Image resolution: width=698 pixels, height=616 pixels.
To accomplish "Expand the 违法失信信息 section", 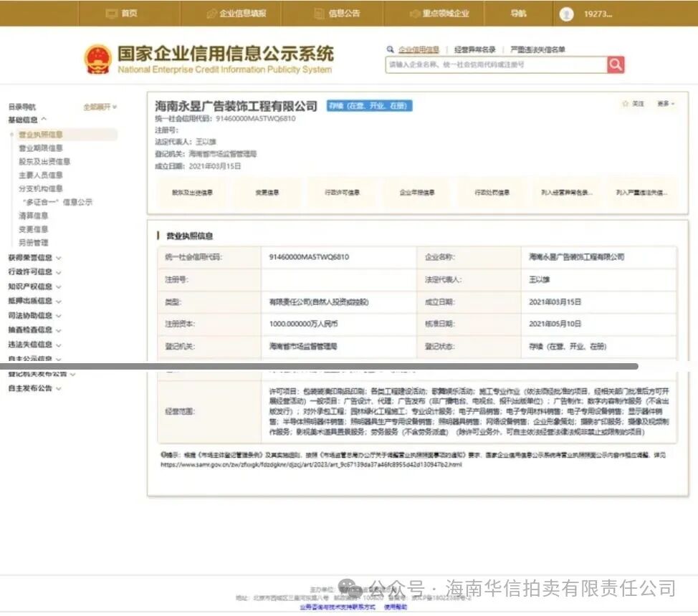I will (34, 345).
